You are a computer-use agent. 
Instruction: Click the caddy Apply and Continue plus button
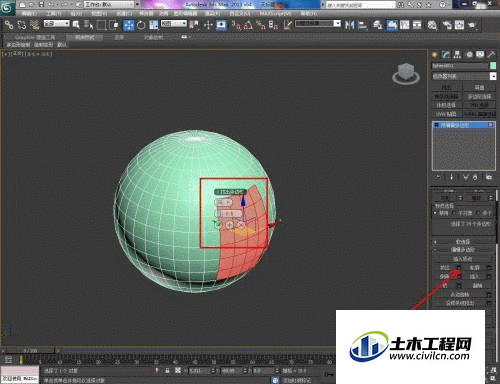click(229, 225)
